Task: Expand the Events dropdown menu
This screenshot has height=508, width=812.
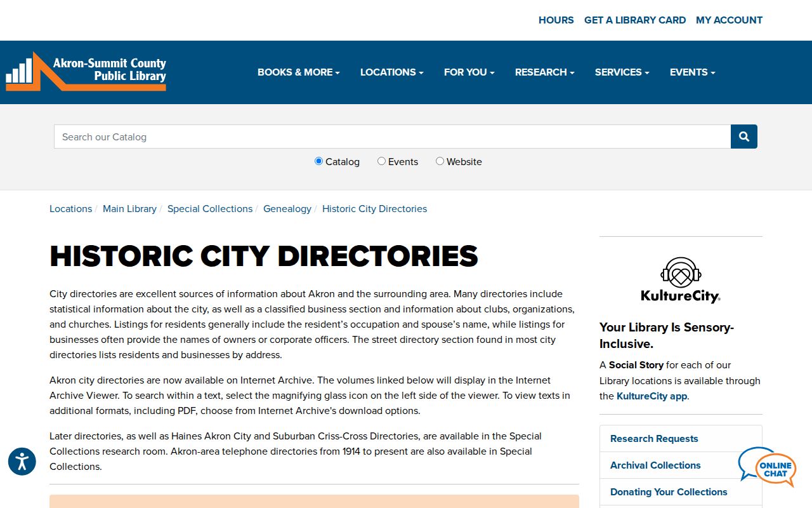Action: pos(693,72)
